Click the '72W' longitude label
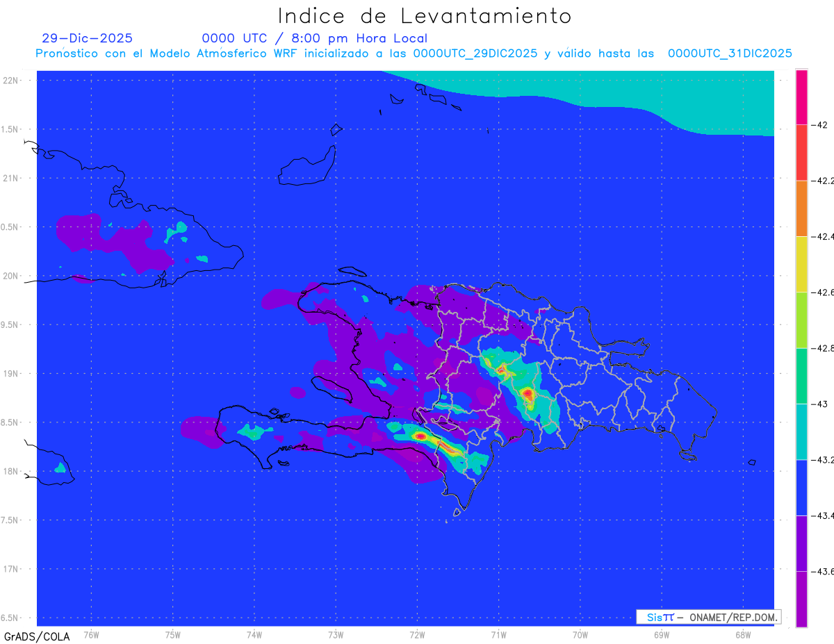834x644 pixels. point(417,634)
